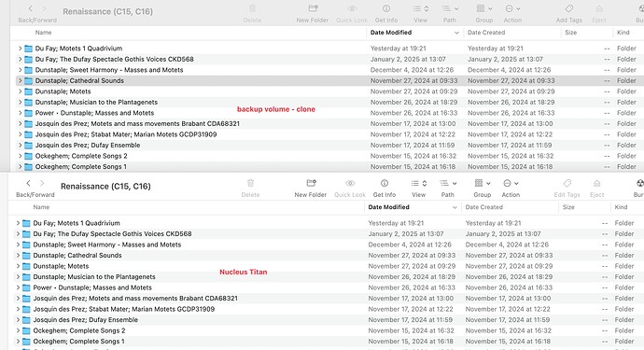Expand Power - Dunstaple; Masses in Nucleus Titan window
644x350 pixels.
[x=18, y=287]
